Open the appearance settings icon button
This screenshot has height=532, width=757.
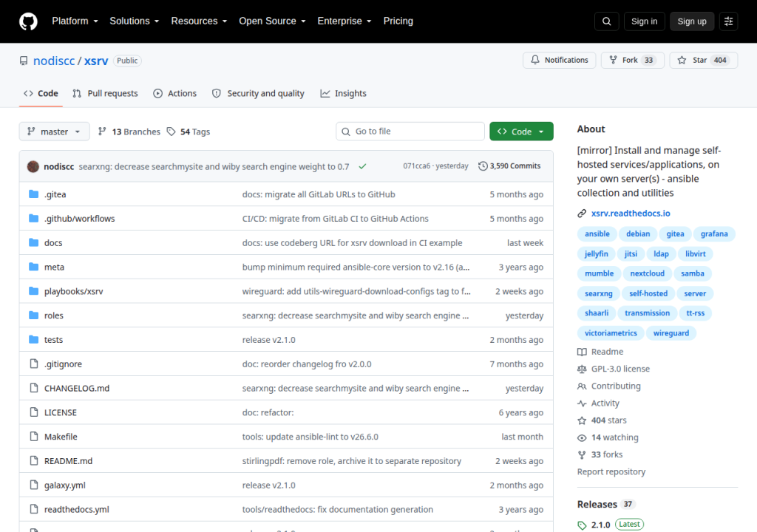(728, 21)
